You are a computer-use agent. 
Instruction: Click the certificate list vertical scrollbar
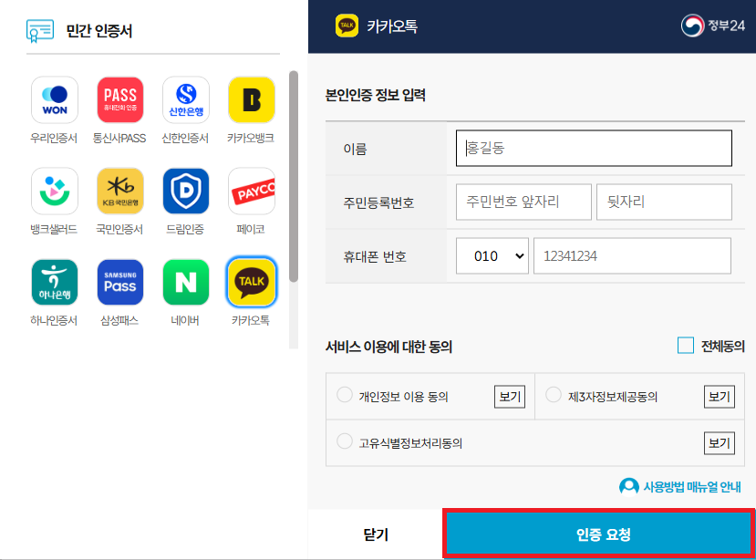(294, 176)
